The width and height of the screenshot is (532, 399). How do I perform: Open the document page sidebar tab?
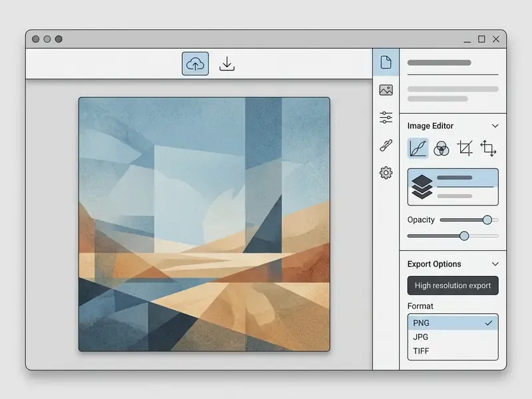pos(386,62)
